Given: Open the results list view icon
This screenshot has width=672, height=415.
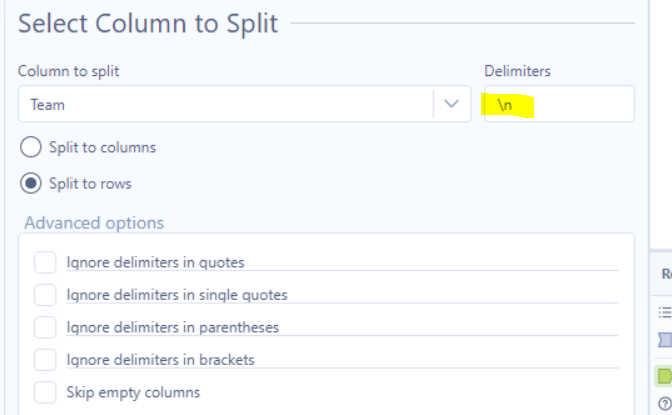Looking at the screenshot, I should pyautogui.click(x=665, y=311).
